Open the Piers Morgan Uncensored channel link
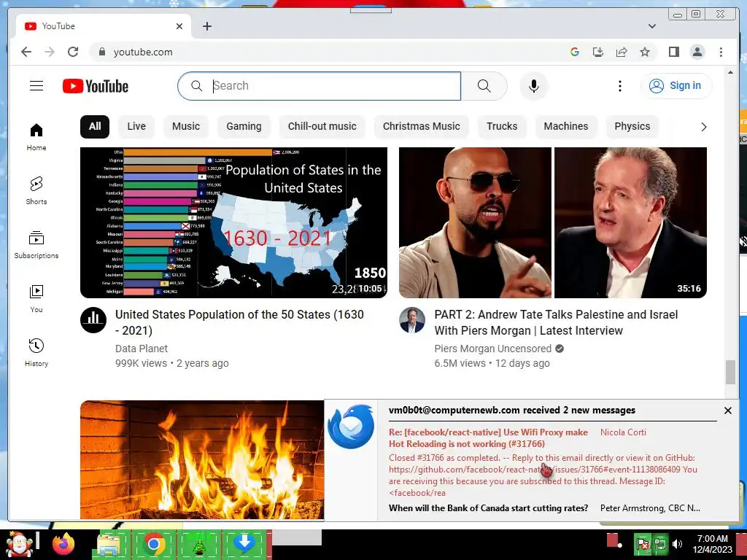The width and height of the screenshot is (747, 560). 492,349
